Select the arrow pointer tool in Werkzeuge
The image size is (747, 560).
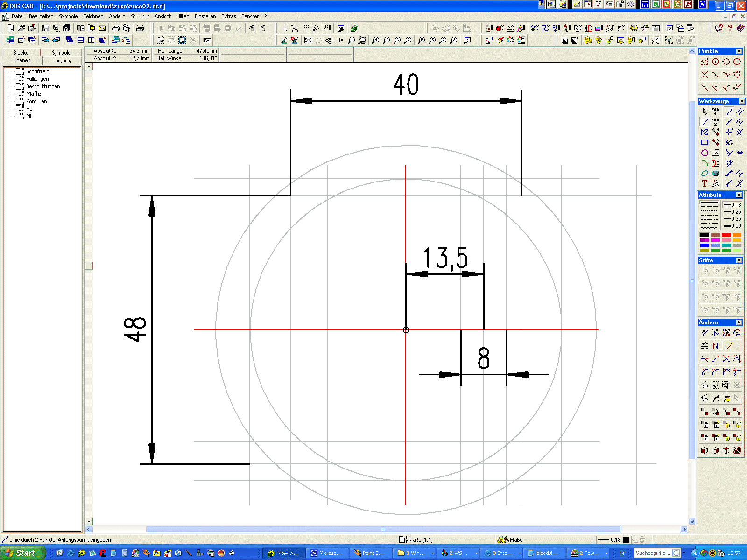coord(705,112)
